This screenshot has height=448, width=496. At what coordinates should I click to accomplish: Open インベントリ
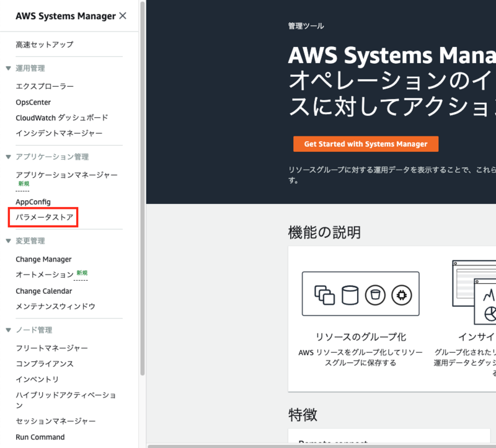37,379
